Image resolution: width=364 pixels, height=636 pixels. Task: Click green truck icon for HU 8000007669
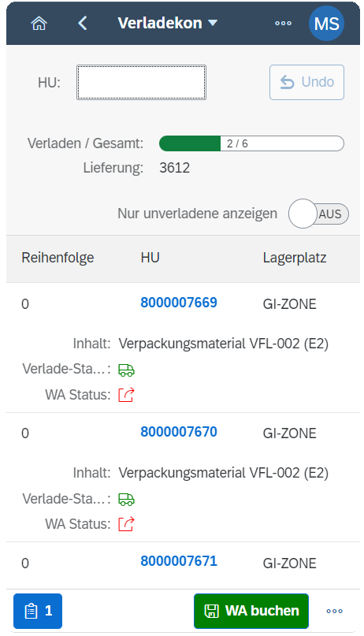[x=126, y=370]
